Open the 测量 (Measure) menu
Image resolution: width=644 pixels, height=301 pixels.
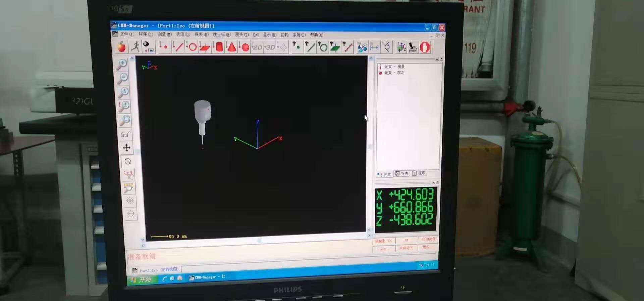click(x=164, y=34)
